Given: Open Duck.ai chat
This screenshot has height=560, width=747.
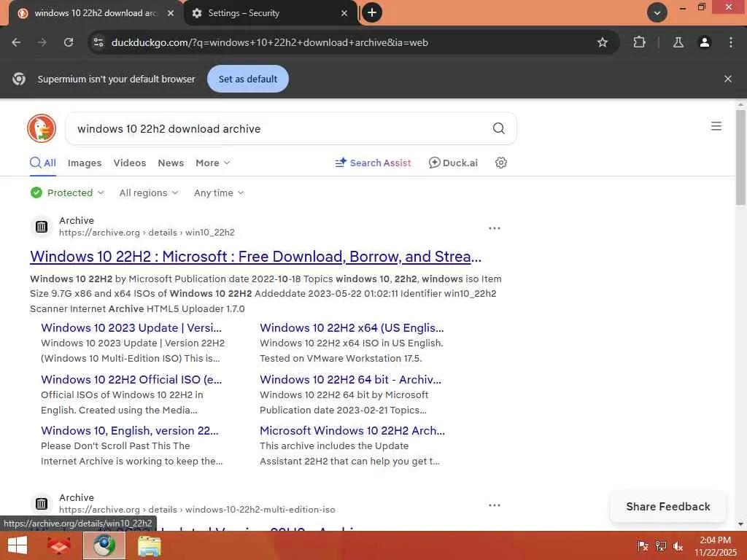Looking at the screenshot, I should [453, 163].
